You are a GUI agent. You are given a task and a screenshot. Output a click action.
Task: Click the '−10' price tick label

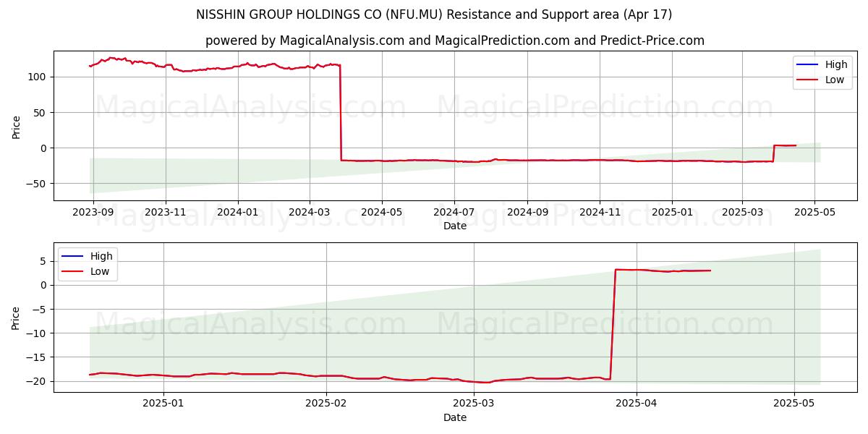(x=37, y=333)
